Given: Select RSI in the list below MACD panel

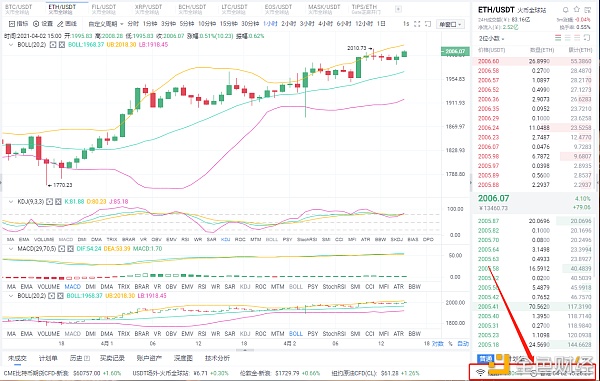Looking at the screenshot, I should [x=202, y=287].
